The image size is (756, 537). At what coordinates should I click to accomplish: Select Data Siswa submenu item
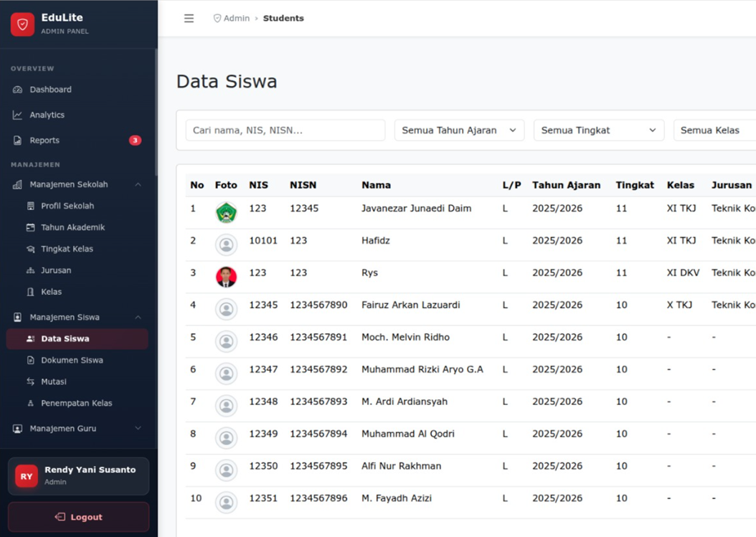[x=77, y=339]
